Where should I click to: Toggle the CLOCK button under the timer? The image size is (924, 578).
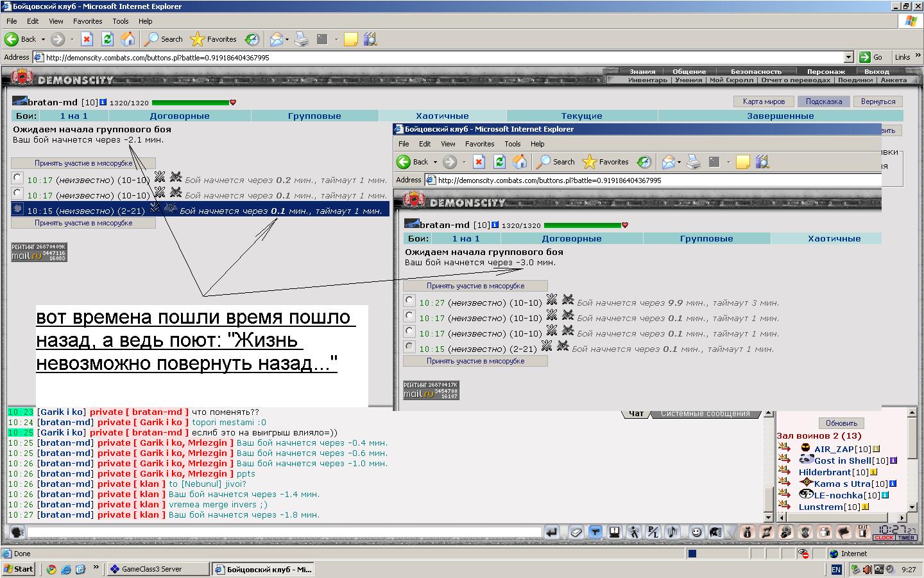click(x=884, y=538)
